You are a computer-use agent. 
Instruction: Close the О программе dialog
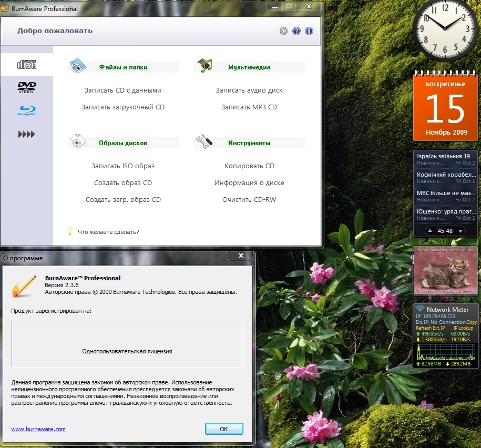(x=241, y=256)
